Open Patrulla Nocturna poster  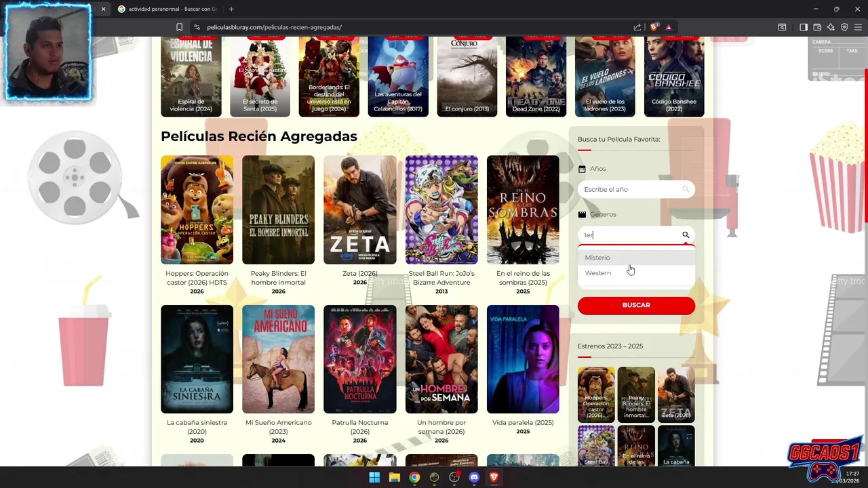point(359,359)
